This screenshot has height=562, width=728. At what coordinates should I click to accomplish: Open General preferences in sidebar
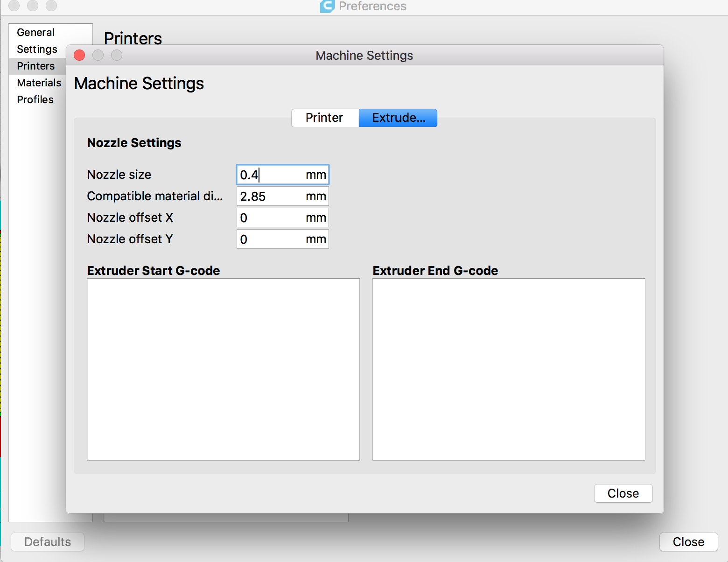[x=36, y=32]
